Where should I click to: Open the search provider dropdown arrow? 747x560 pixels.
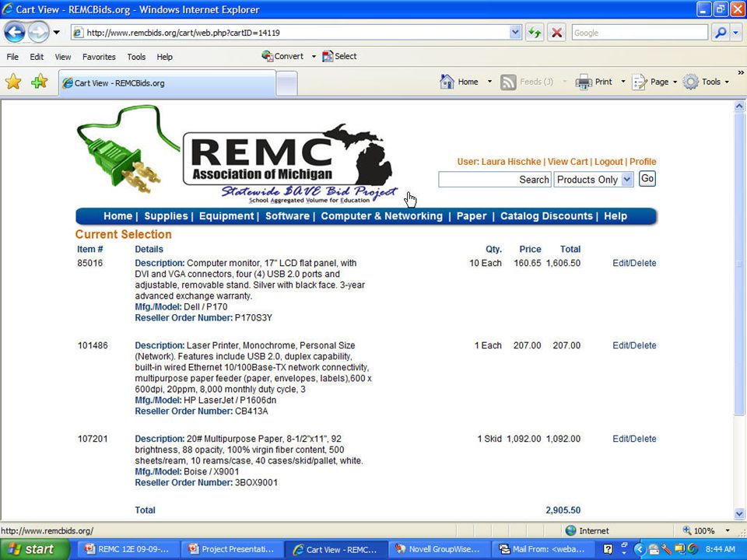(736, 33)
